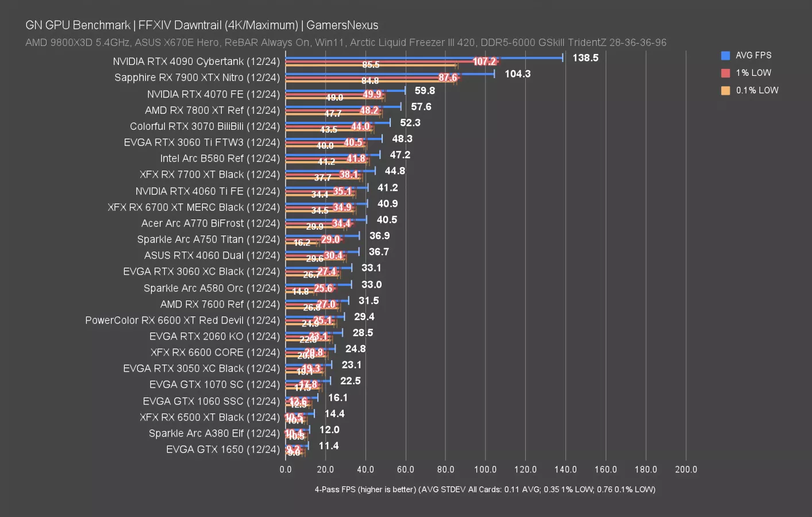Select the NVIDIA RTX 4090 Cybertank label
The width and height of the screenshot is (812, 517).
coord(197,61)
